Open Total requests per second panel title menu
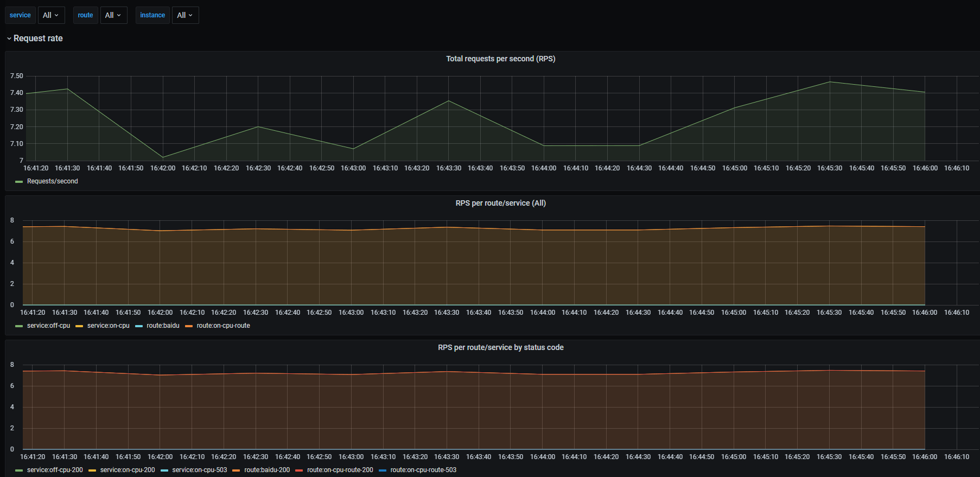The image size is (980, 477). (x=500, y=59)
